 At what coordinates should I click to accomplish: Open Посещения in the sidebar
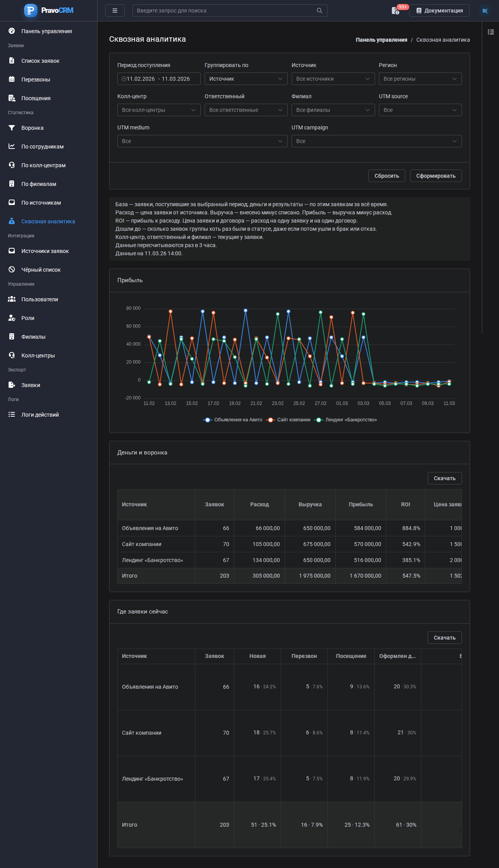click(x=48, y=98)
